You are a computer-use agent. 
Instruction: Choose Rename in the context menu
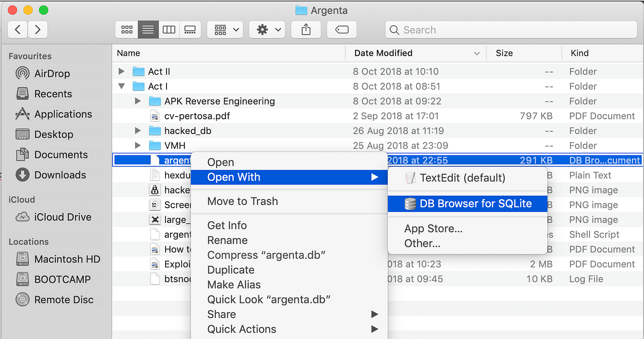289,240
